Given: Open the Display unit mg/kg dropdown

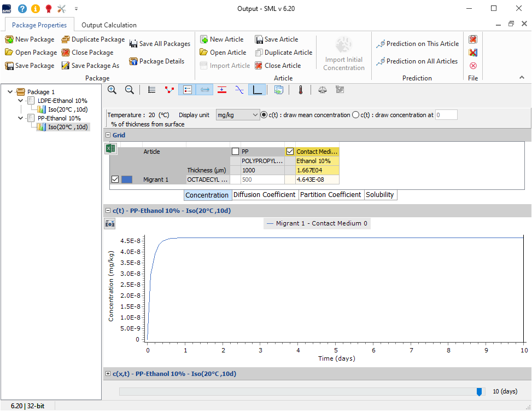Looking at the screenshot, I should pos(238,115).
